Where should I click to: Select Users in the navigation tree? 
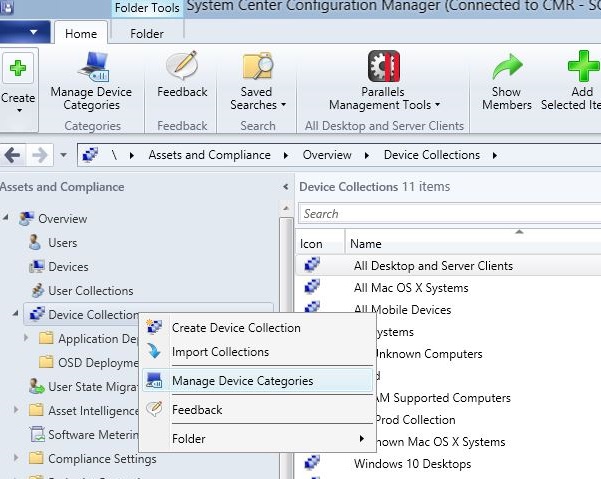(x=62, y=243)
